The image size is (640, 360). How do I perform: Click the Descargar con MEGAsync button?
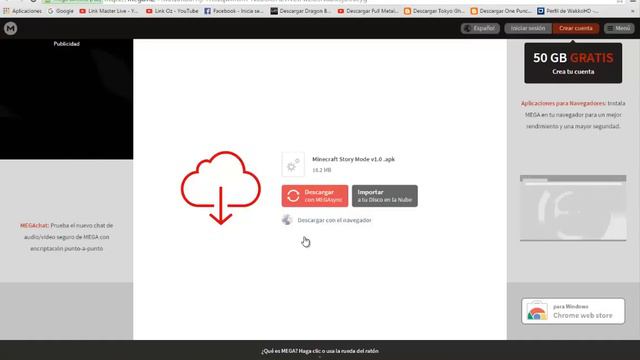[315, 196]
